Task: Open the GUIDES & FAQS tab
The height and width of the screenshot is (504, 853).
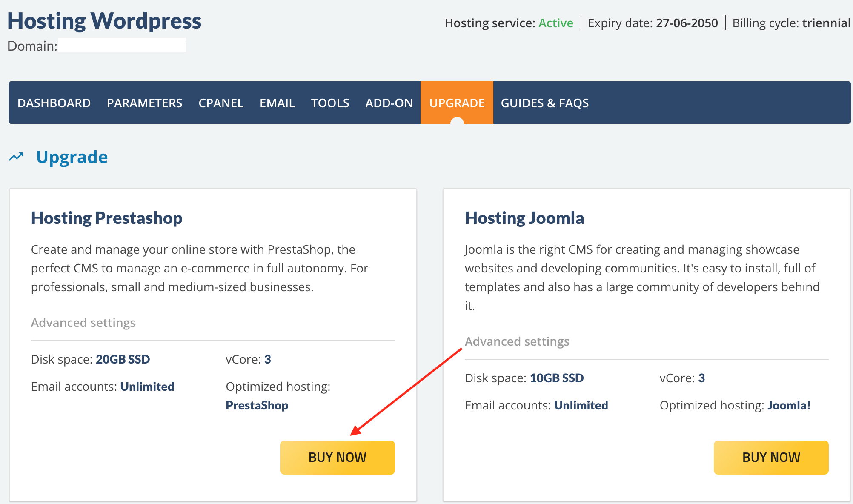Action: coord(545,103)
